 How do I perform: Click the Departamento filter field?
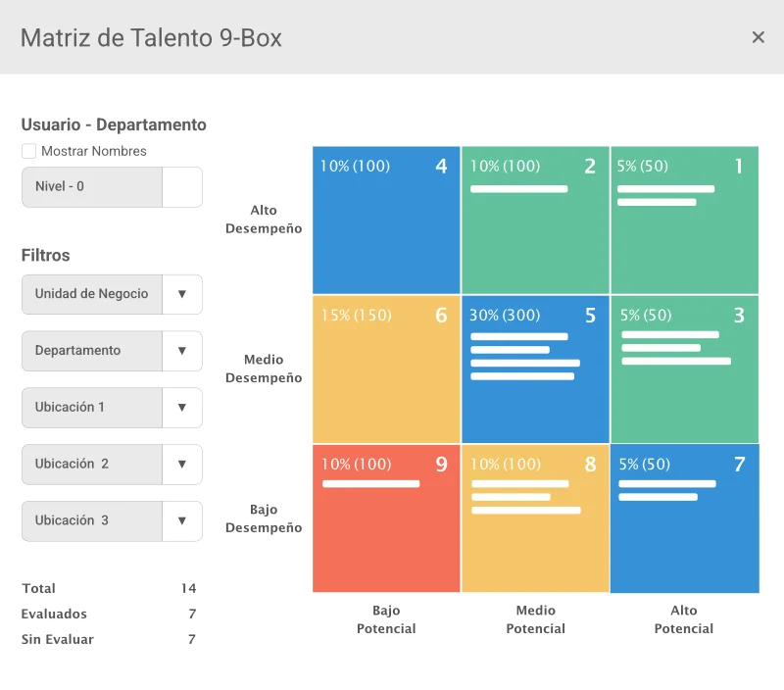point(92,351)
